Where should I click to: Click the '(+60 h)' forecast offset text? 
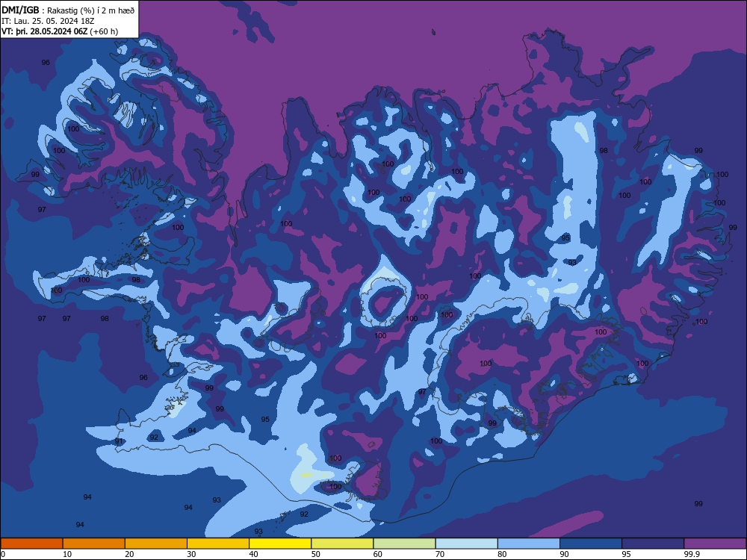(x=104, y=31)
